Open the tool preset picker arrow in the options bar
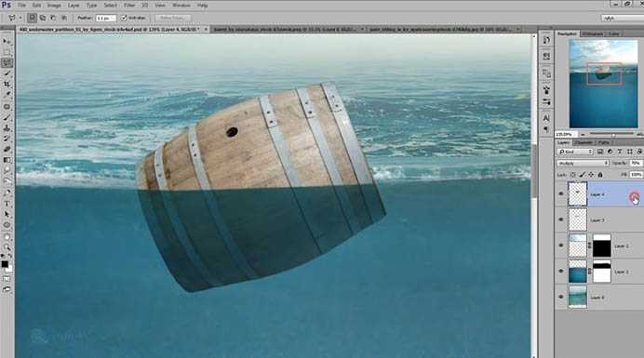Screen dimensions: 644x358 (20, 18)
